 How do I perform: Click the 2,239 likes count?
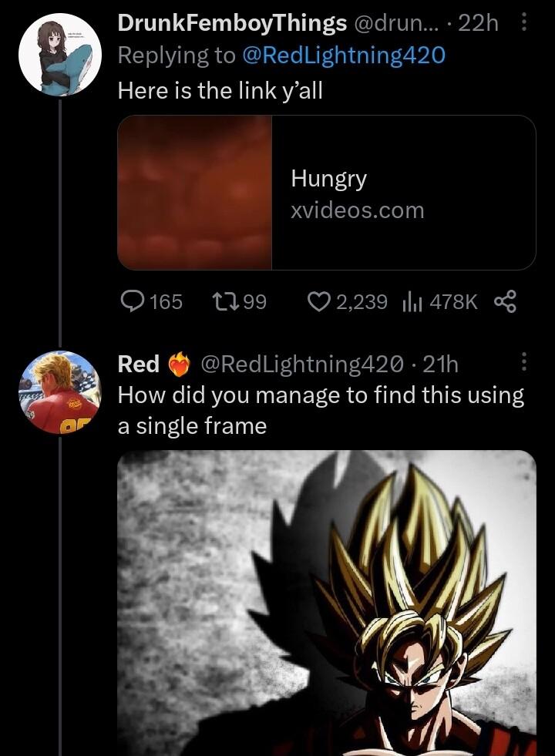pos(362,301)
